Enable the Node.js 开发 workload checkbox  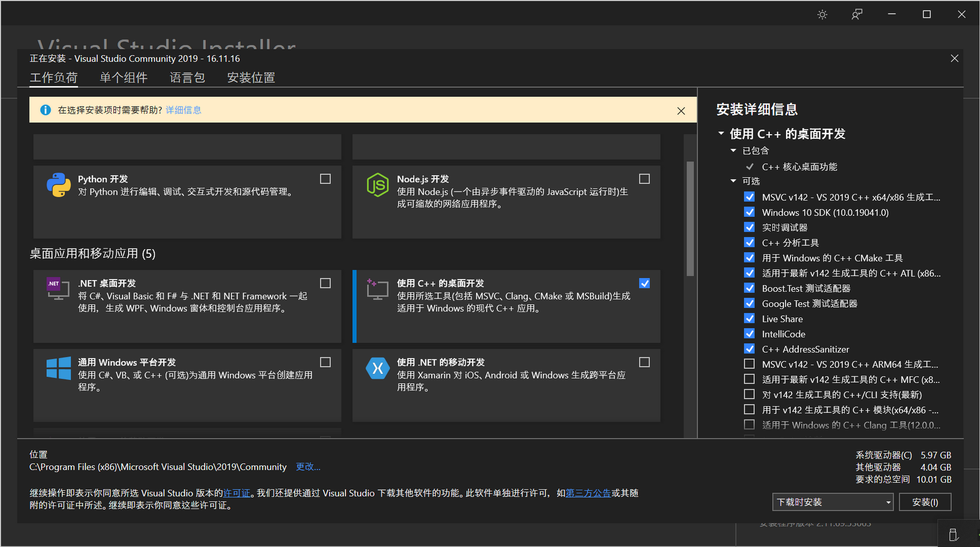tap(645, 179)
